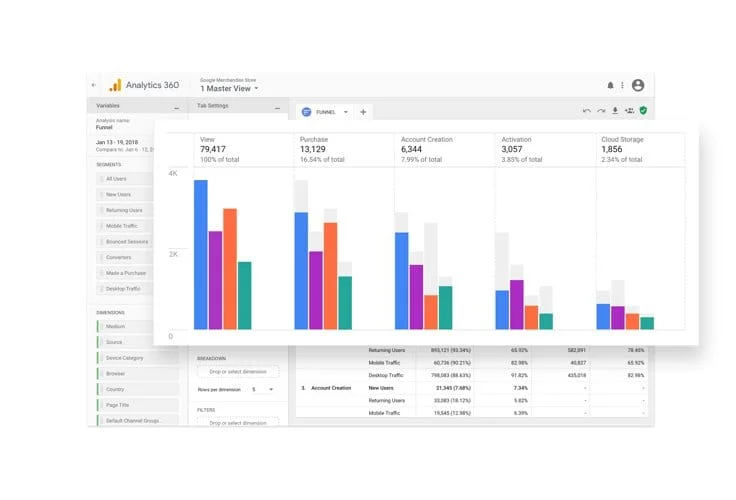Open the user account avatar
The image size is (736, 500).
[638, 86]
